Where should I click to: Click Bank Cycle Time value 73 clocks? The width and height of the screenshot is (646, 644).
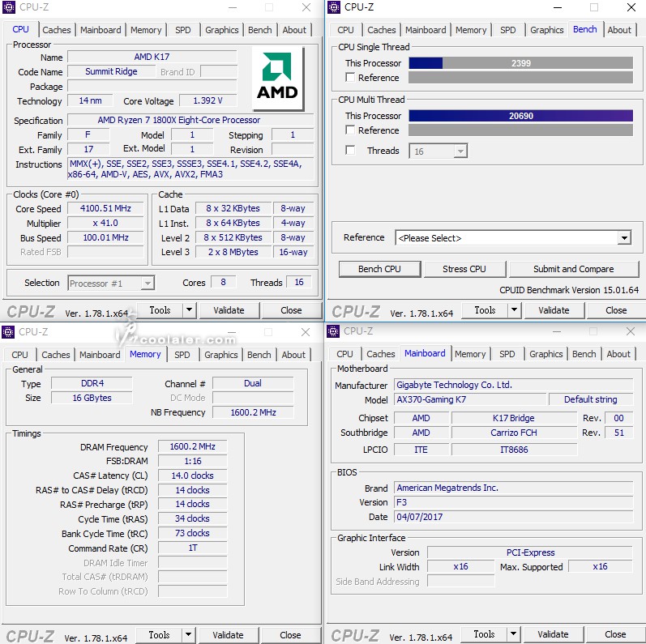tap(192, 533)
